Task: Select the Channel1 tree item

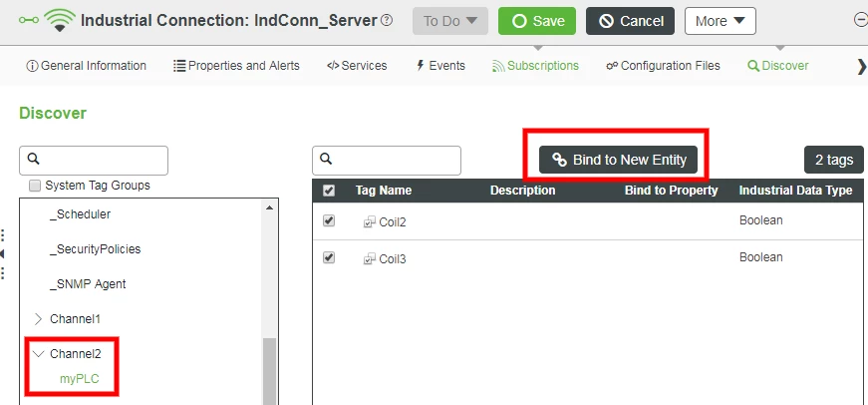Action: coord(76,319)
